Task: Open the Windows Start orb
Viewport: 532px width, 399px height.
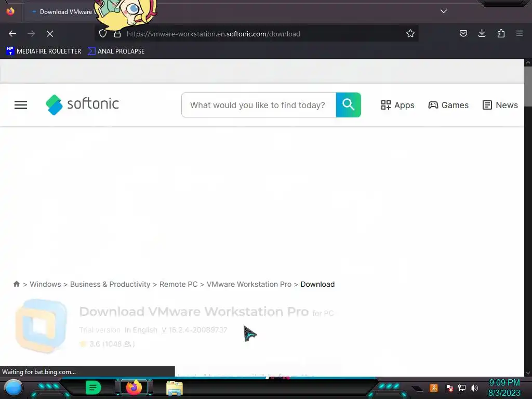Action: [x=14, y=388]
